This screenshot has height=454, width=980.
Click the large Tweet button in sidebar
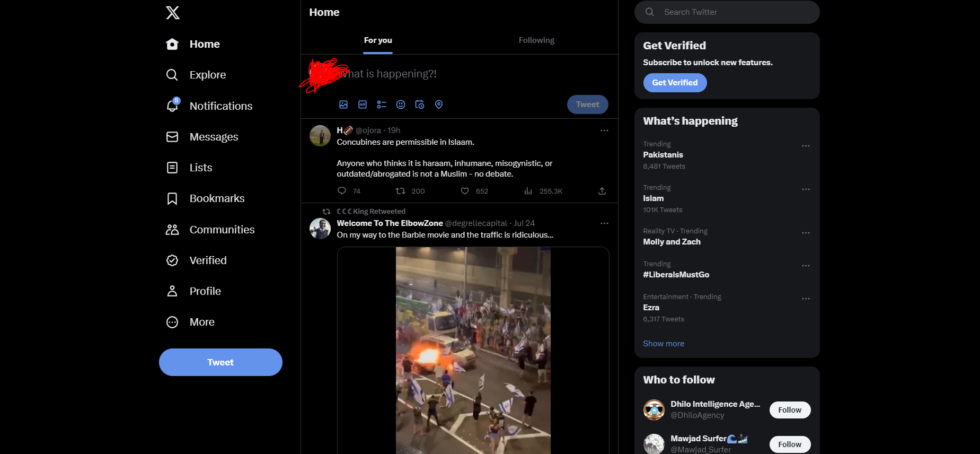point(220,362)
